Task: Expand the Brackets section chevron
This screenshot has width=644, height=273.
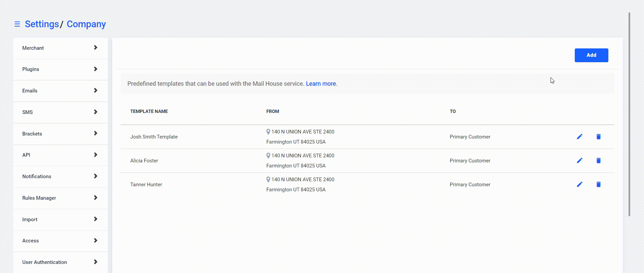Action: (95, 133)
